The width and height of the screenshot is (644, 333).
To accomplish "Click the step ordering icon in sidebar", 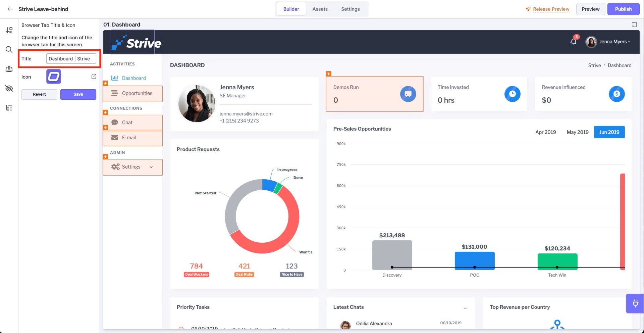I will 9,30.
